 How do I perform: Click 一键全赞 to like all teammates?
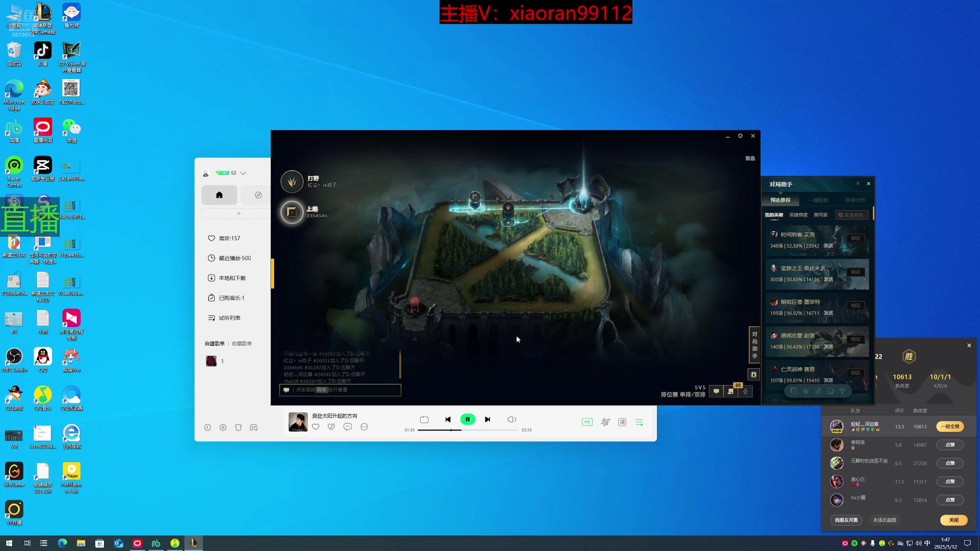(950, 427)
